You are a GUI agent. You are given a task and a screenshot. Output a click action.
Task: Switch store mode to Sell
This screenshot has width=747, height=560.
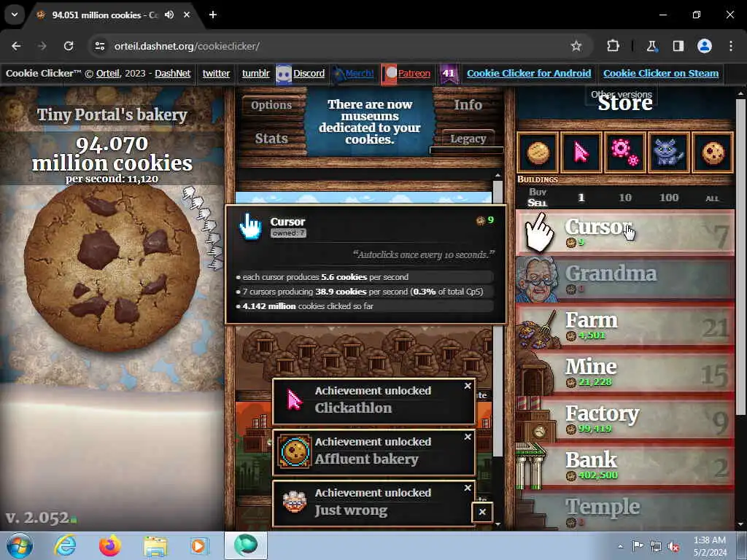[x=538, y=203]
